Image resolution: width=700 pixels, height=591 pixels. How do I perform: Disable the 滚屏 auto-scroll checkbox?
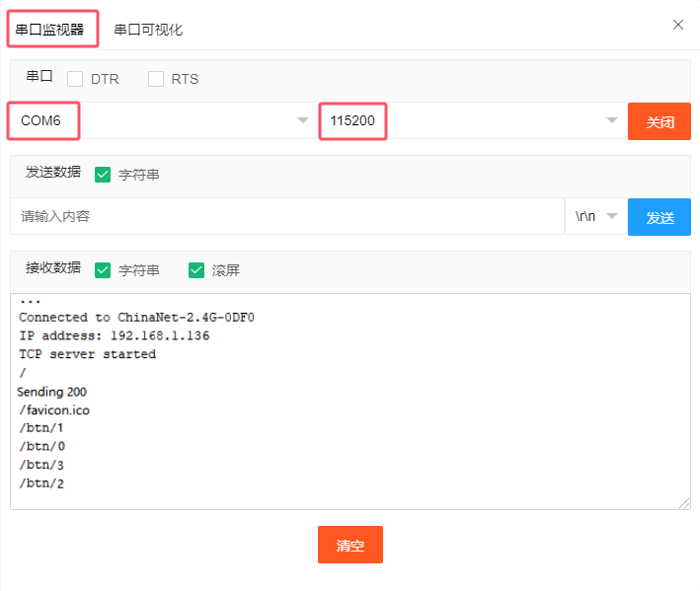196,269
